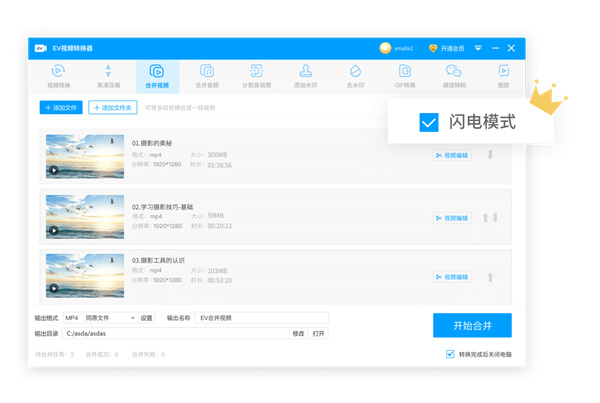This screenshot has height=403, width=600.
Task: Click the blue 添加文件 button
Action: [x=61, y=108]
